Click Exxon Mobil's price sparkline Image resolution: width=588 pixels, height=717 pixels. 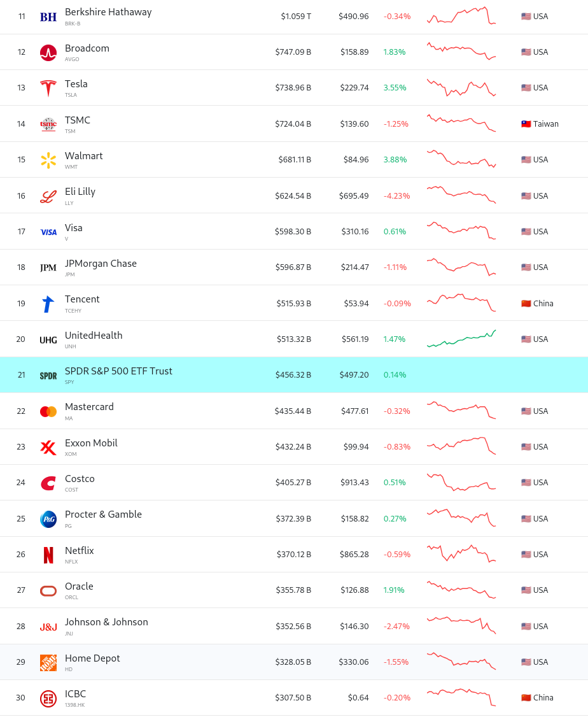coord(461,446)
